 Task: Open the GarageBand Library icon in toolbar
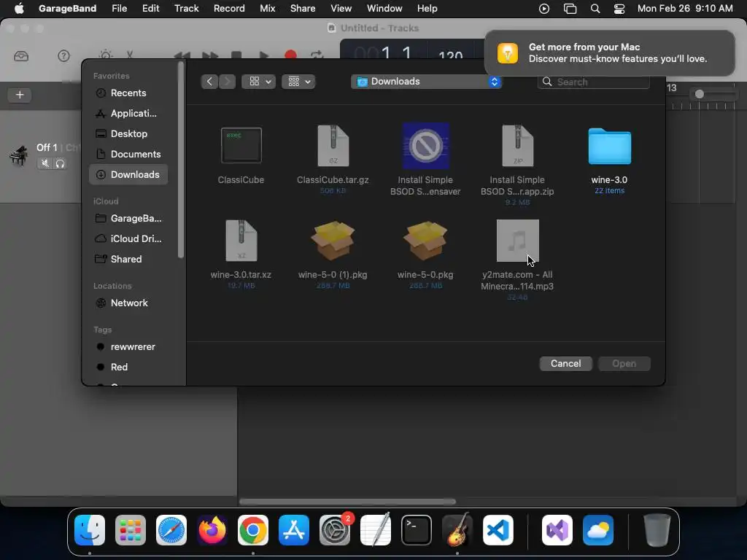point(21,56)
